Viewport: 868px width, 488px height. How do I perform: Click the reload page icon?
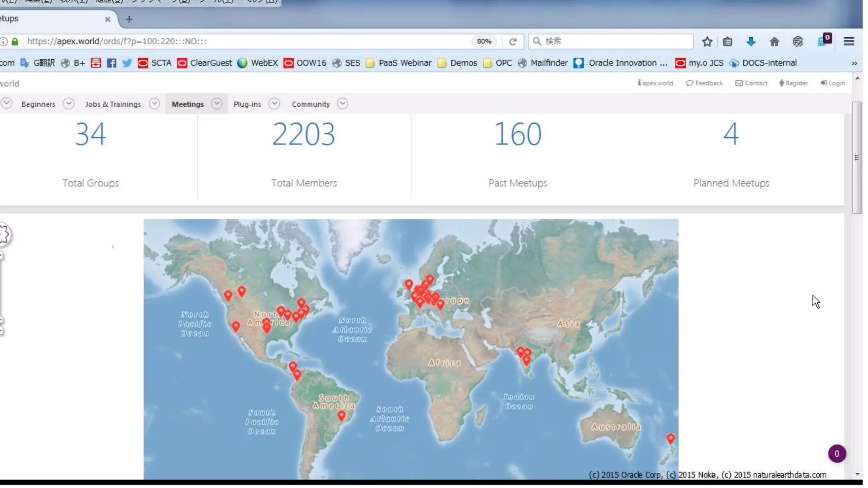point(513,42)
